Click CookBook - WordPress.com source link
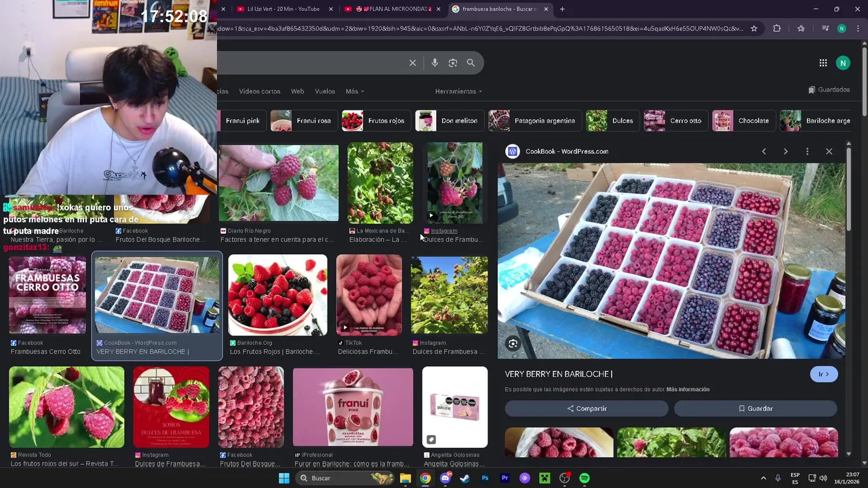The width and height of the screenshot is (868, 488). pos(567,151)
